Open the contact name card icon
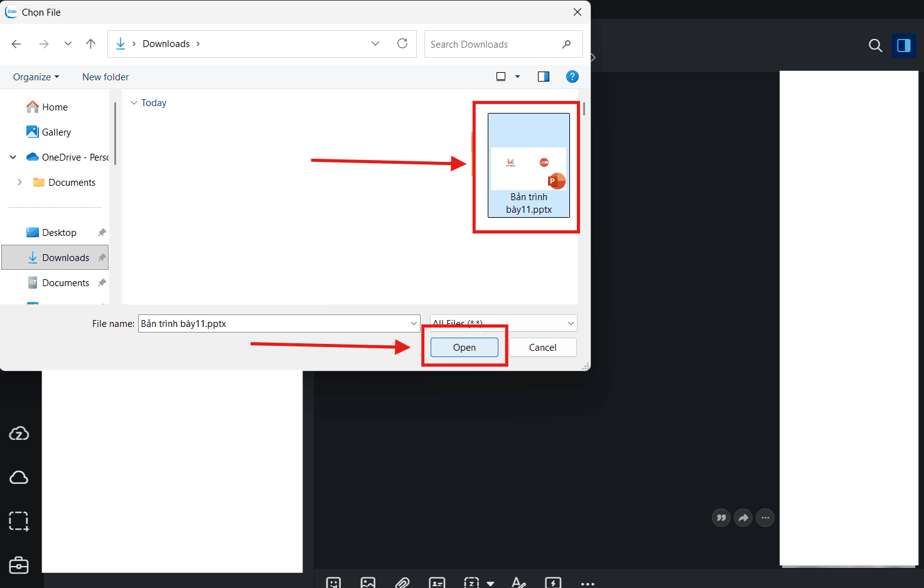The width and height of the screenshot is (924, 588). pyautogui.click(x=437, y=582)
